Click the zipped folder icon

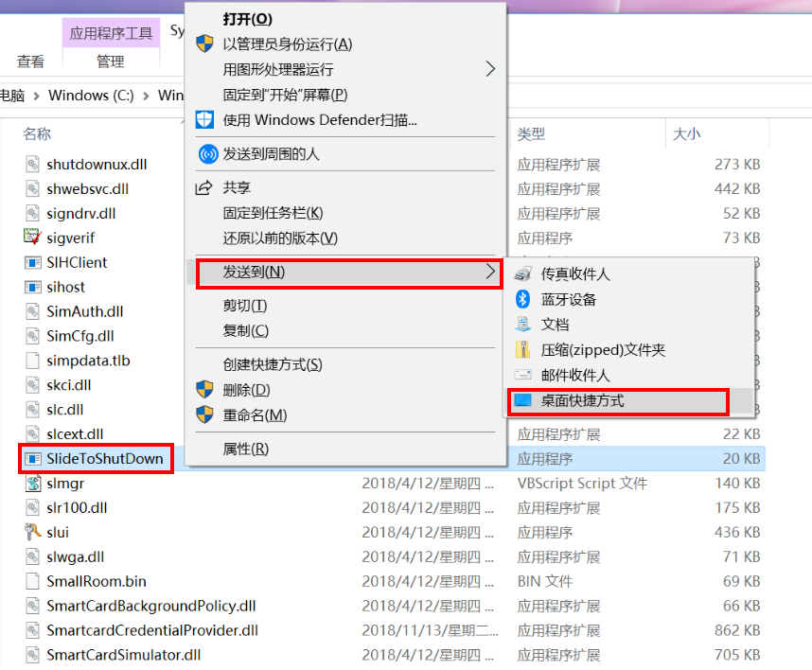[522, 349]
